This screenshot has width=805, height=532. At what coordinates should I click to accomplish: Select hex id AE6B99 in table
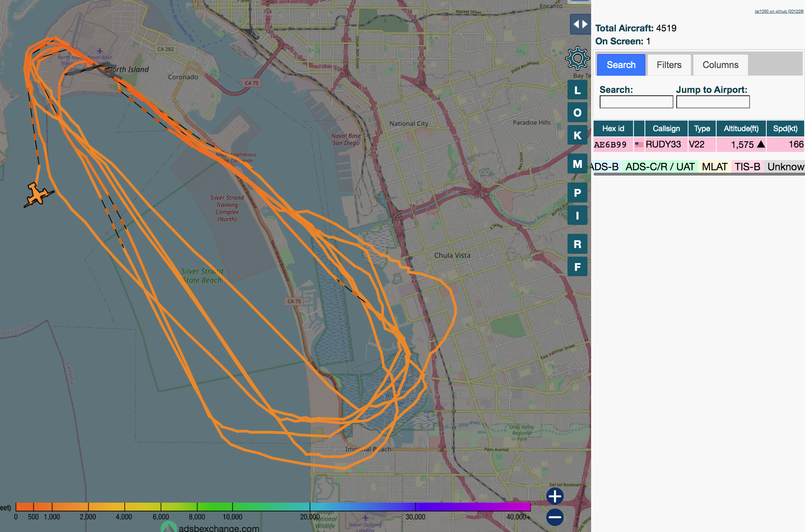[x=610, y=145]
